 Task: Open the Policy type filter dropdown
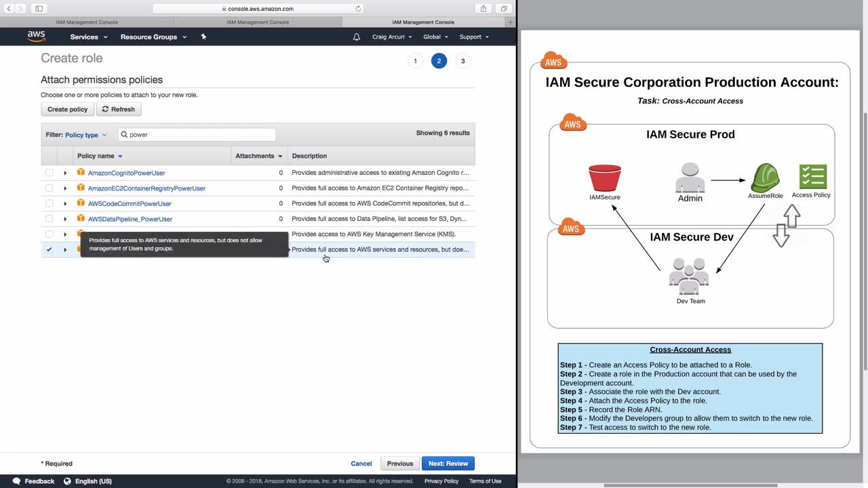(85, 135)
